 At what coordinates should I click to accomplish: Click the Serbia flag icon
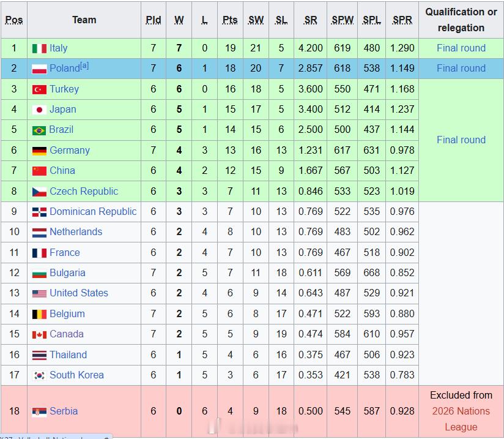coord(39,411)
